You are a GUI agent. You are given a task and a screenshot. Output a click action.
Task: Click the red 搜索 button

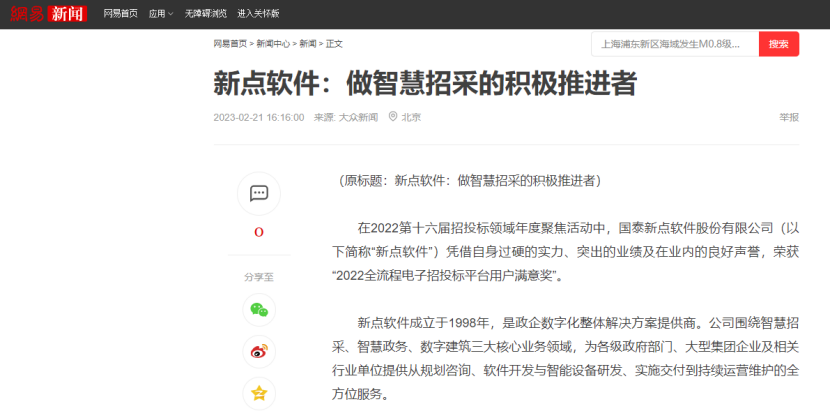(x=779, y=44)
